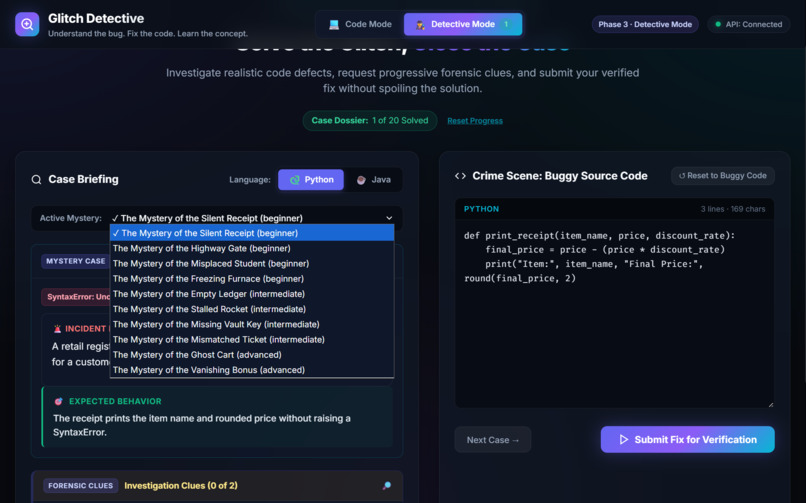The width and height of the screenshot is (806, 503).
Task: Choose The Mystery of the Ghost Cart
Action: (252, 355)
